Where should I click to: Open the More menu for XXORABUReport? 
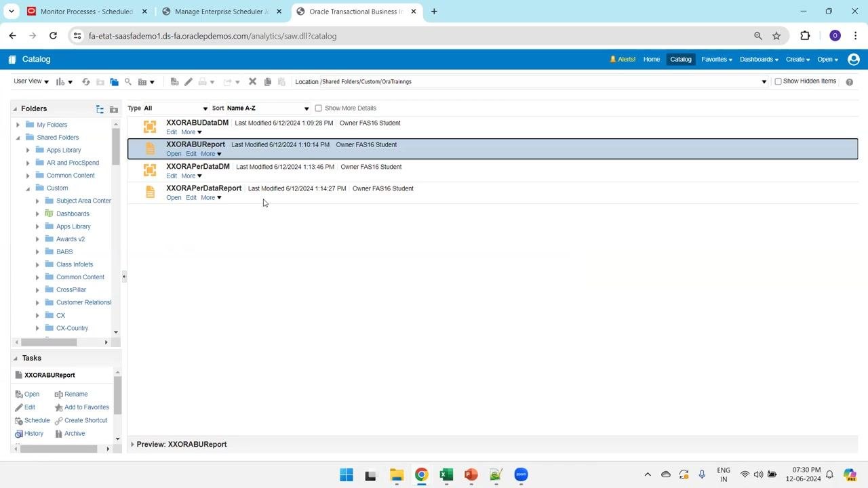pyautogui.click(x=211, y=154)
